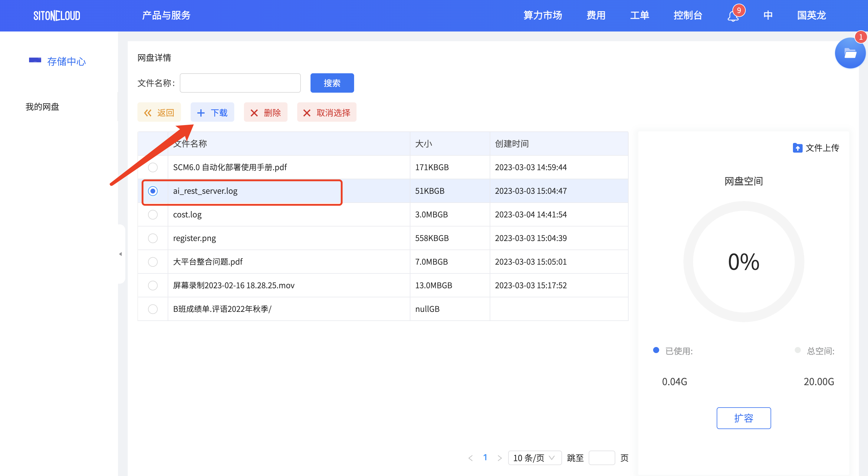The width and height of the screenshot is (868, 476).
Task: Select B班成绩单 folder radio button
Action: pos(153,309)
